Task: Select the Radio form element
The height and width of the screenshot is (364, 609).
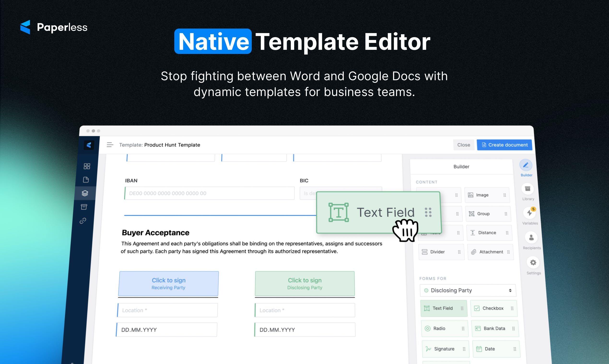Action: pos(445,328)
